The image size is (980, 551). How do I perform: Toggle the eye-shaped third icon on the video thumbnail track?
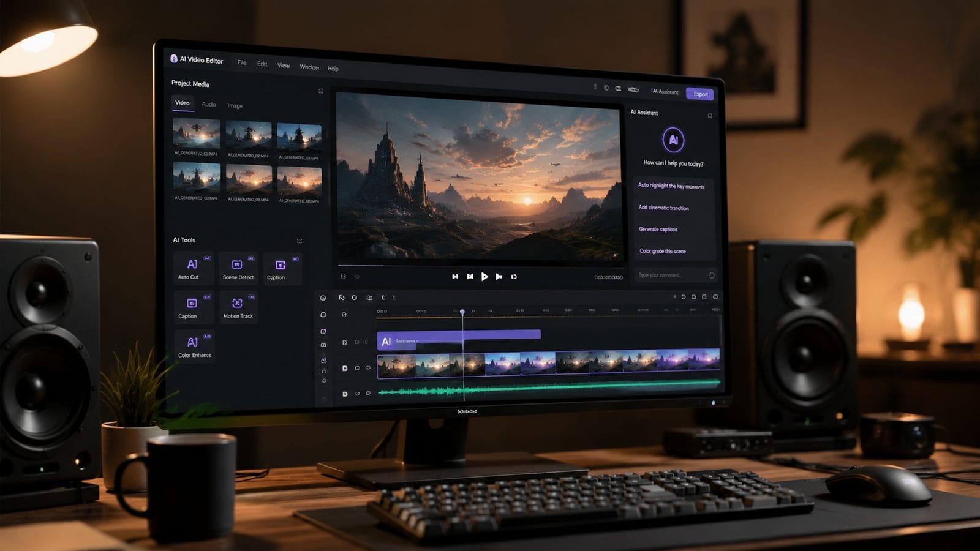[x=368, y=369]
